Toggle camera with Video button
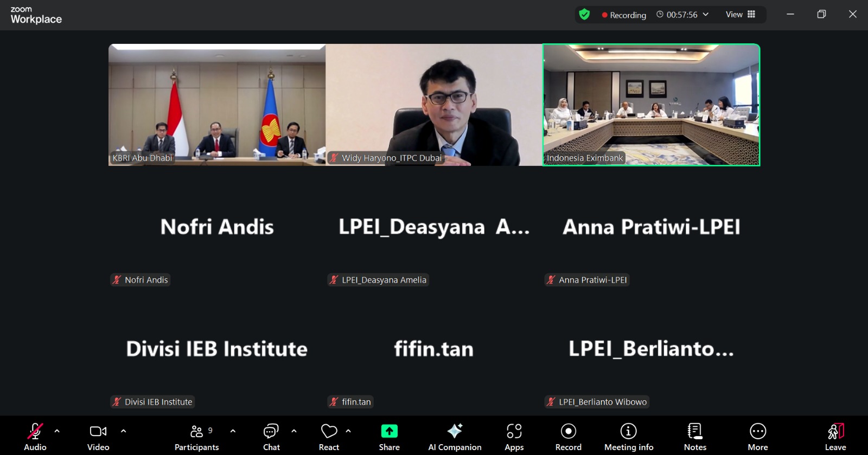The image size is (868, 455). [x=98, y=437]
